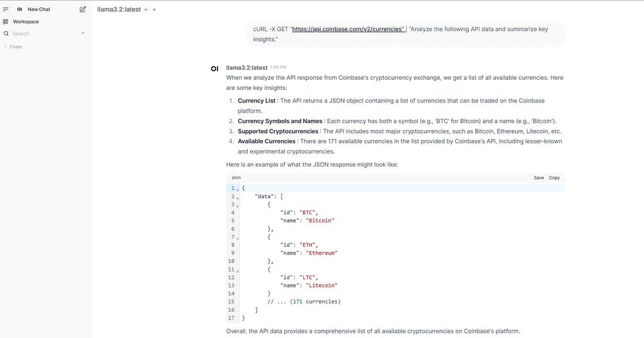Open the Workspace grid icon
Image resolution: width=644 pixels, height=338 pixels.
[6, 21]
